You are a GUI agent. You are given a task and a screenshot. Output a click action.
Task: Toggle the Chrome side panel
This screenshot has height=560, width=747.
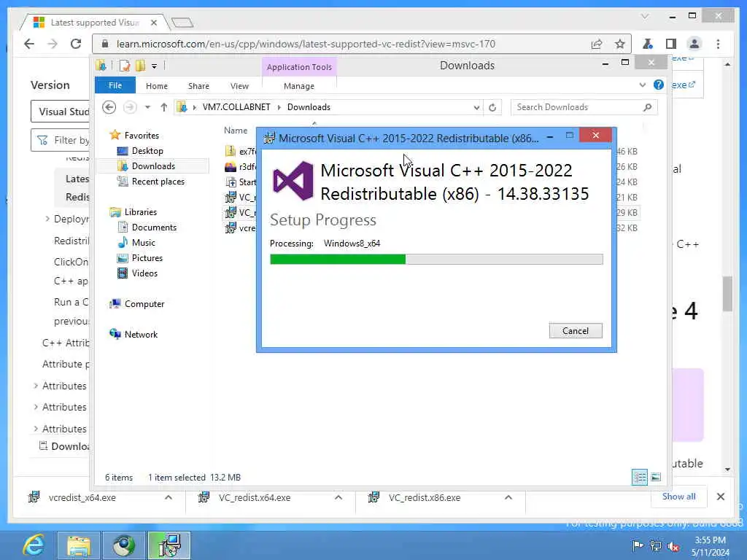671,44
